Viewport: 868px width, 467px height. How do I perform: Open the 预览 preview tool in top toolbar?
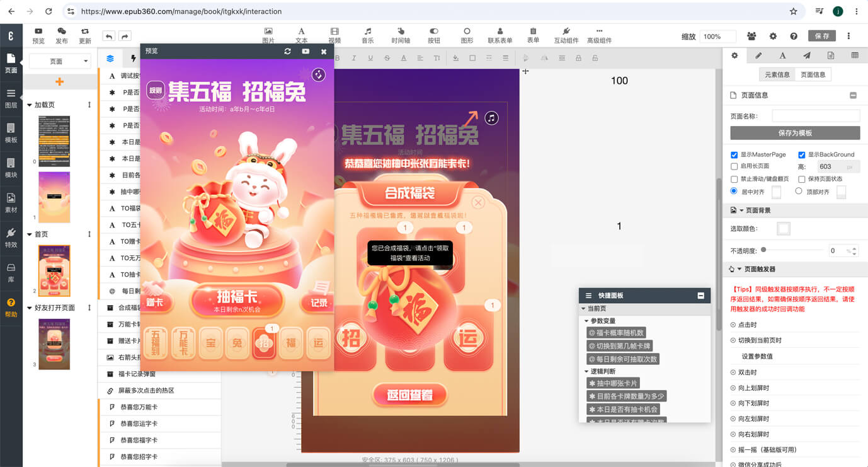[x=38, y=35]
